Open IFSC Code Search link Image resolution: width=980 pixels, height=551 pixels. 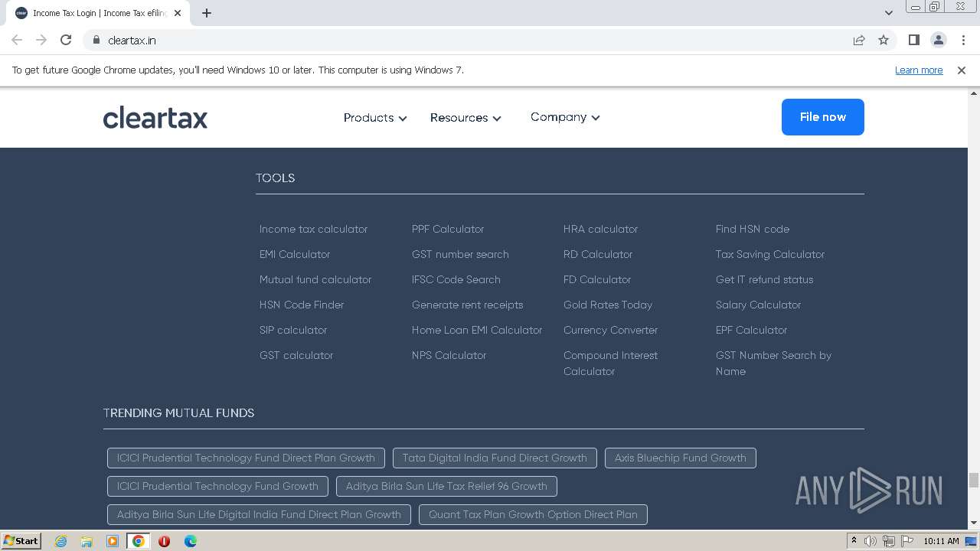456,279
